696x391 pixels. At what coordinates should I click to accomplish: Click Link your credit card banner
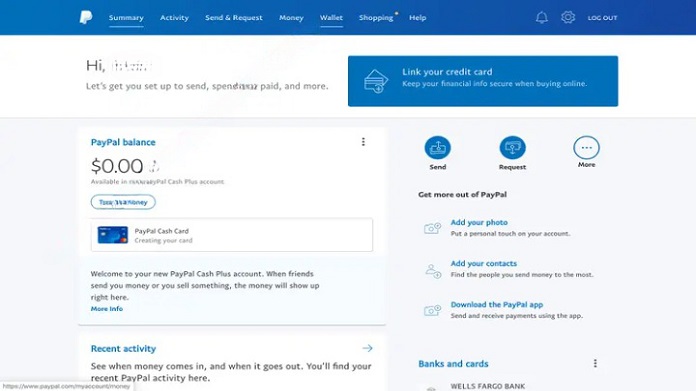point(483,81)
